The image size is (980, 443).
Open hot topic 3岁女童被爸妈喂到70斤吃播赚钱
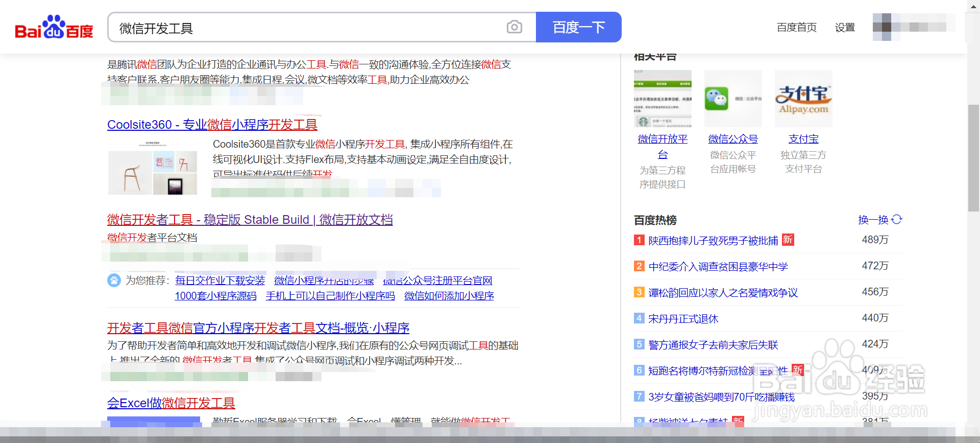[x=721, y=397]
